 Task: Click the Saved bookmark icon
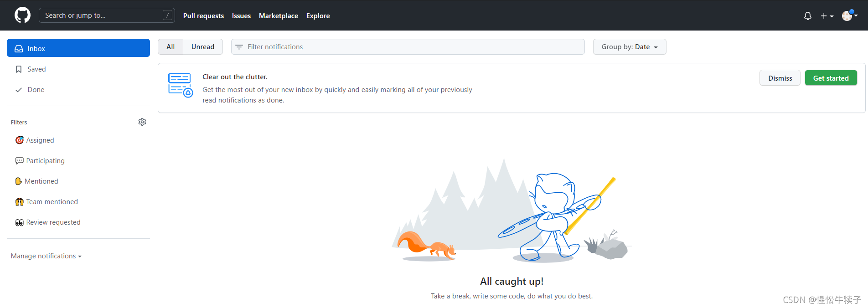click(x=19, y=69)
